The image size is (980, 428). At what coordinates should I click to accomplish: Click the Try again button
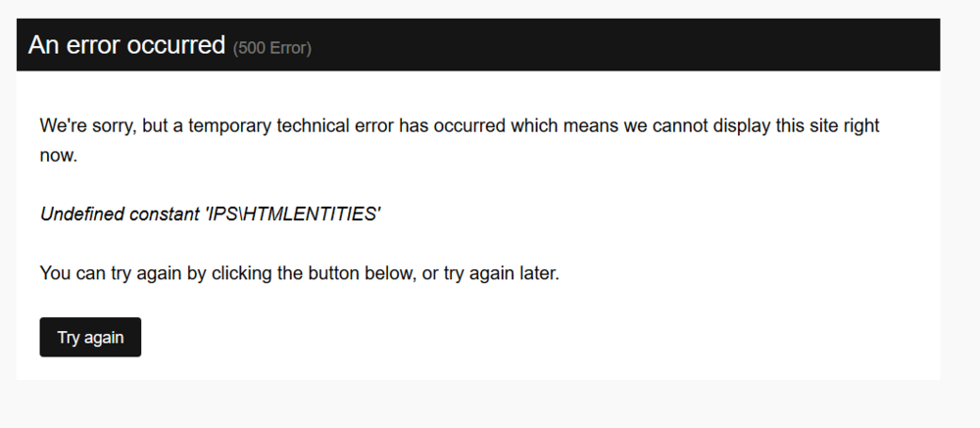[90, 337]
